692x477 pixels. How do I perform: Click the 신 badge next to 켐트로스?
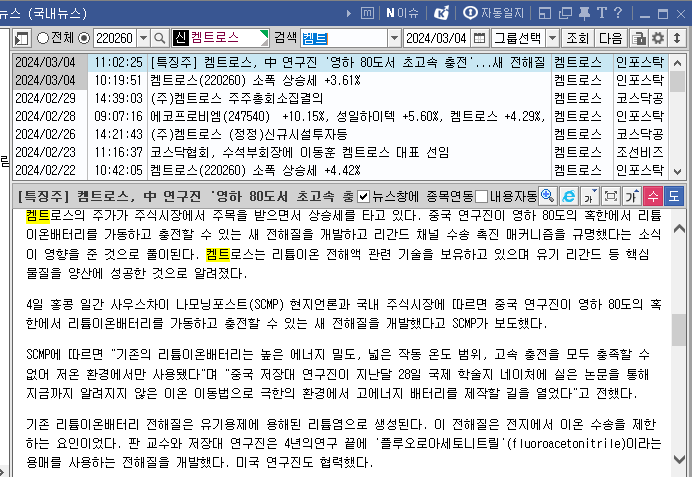pyautogui.click(x=180, y=38)
